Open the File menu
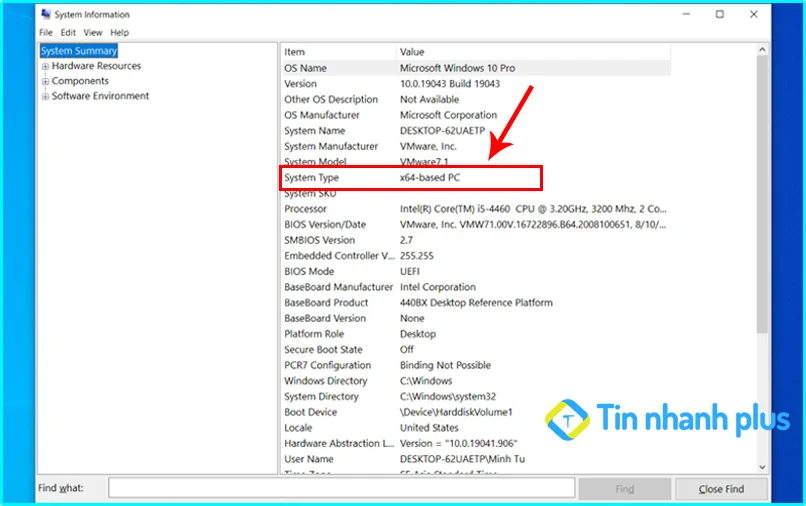This screenshot has width=806, height=506. [46, 32]
